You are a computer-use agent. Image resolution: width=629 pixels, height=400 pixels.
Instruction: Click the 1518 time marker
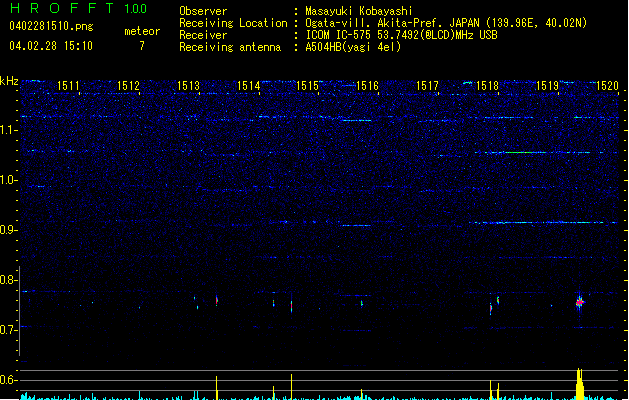[x=487, y=86]
